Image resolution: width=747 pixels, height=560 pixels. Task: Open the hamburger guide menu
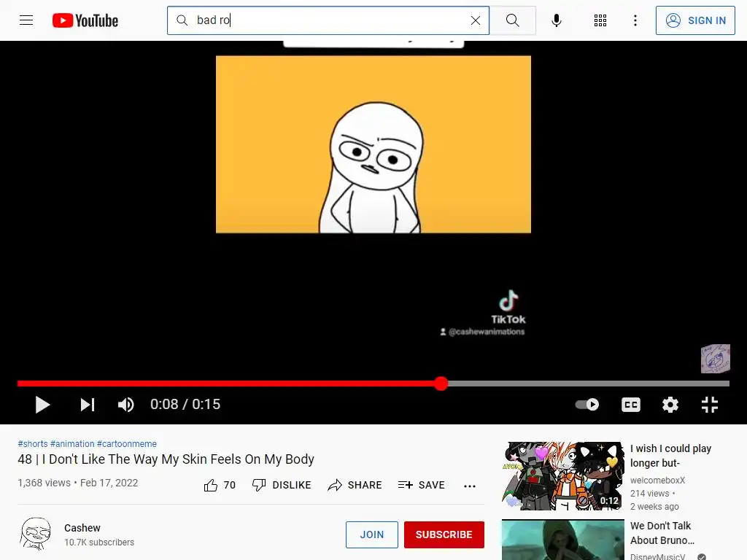tap(26, 20)
